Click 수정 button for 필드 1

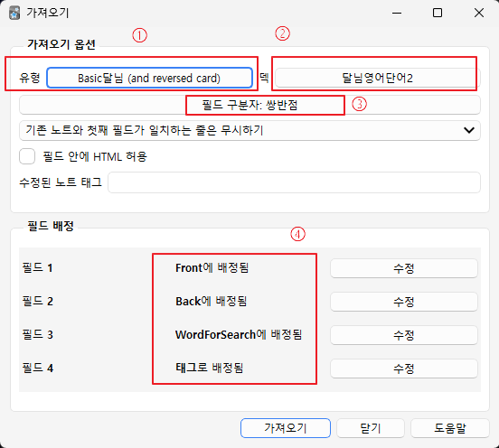tap(404, 268)
